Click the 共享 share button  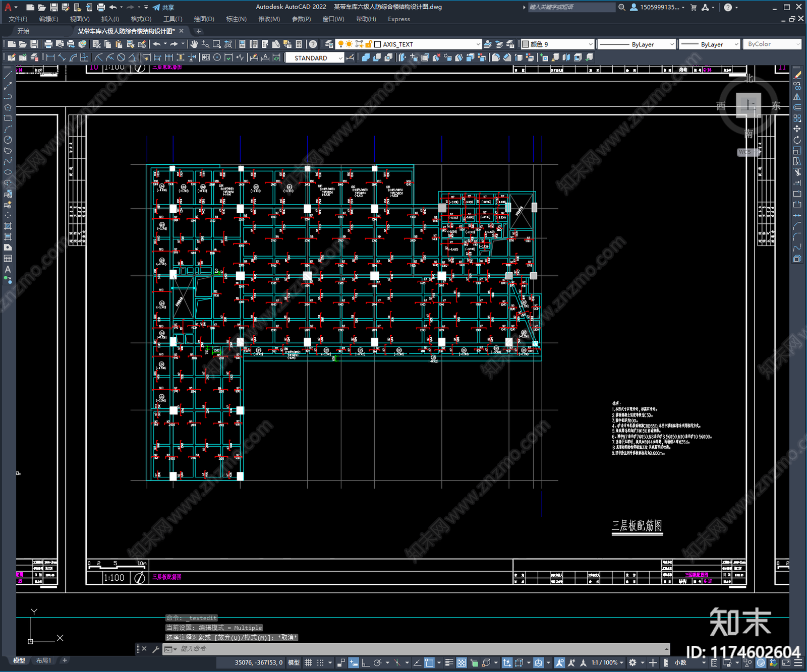point(163,7)
